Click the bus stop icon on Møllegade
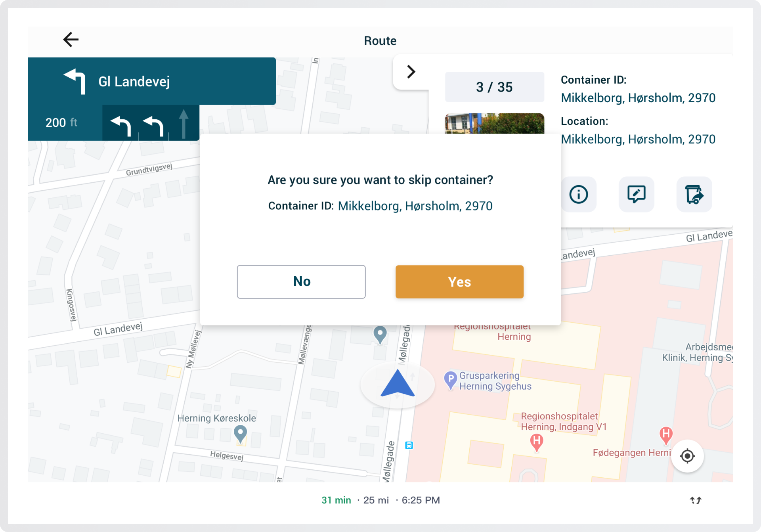The height and width of the screenshot is (532, 761). (x=409, y=445)
